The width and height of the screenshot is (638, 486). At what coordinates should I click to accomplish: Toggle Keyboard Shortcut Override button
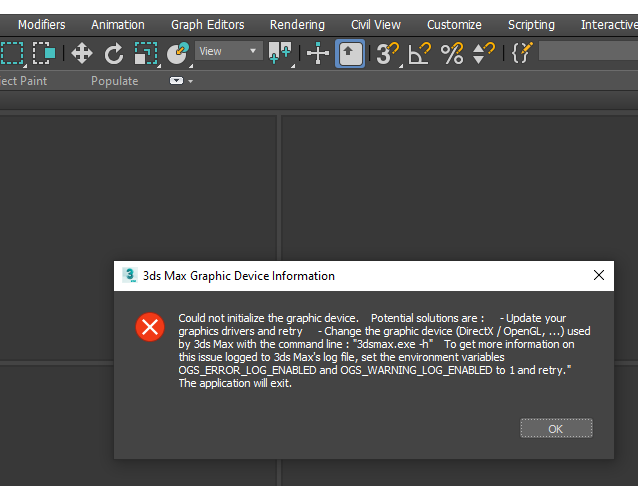point(350,53)
